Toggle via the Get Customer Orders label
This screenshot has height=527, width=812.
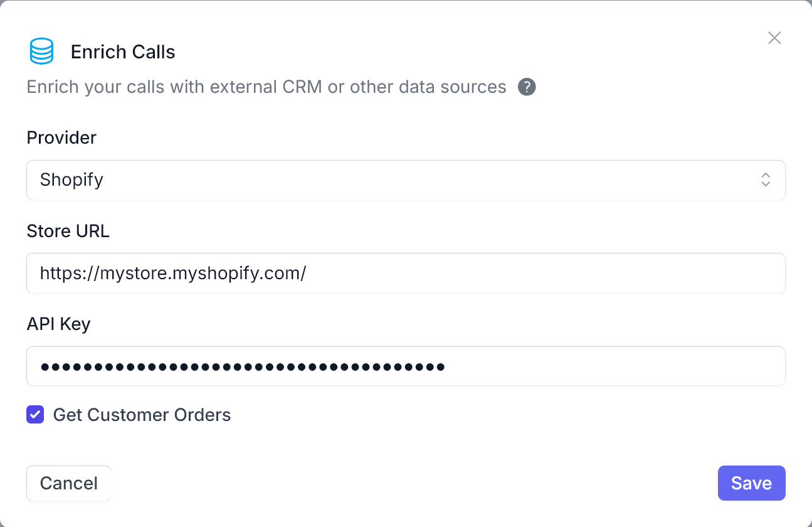tap(142, 415)
